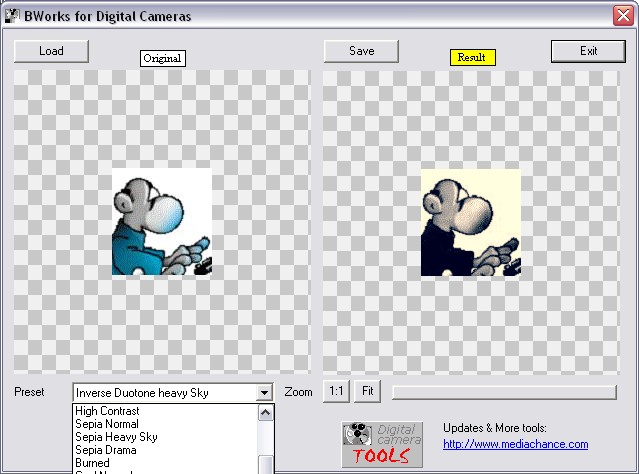The image size is (639, 474).
Task: Click the Preset label
Action: (x=29, y=392)
